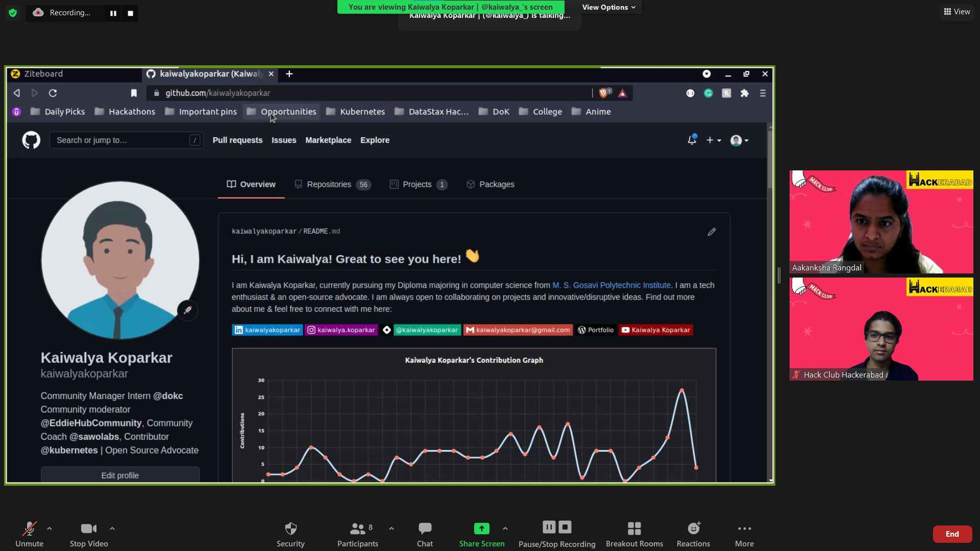
Task: Reload the GitHub page
Action: [x=53, y=93]
